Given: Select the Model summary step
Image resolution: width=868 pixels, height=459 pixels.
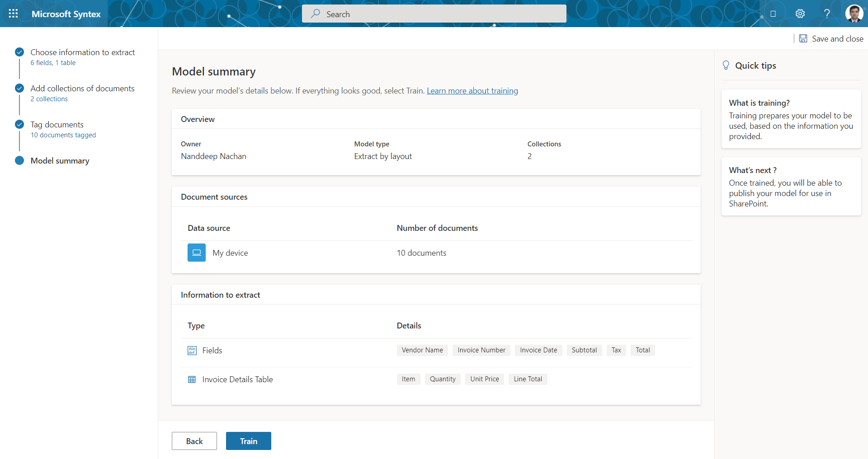Looking at the screenshot, I should pyautogui.click(x=60, y=161).
